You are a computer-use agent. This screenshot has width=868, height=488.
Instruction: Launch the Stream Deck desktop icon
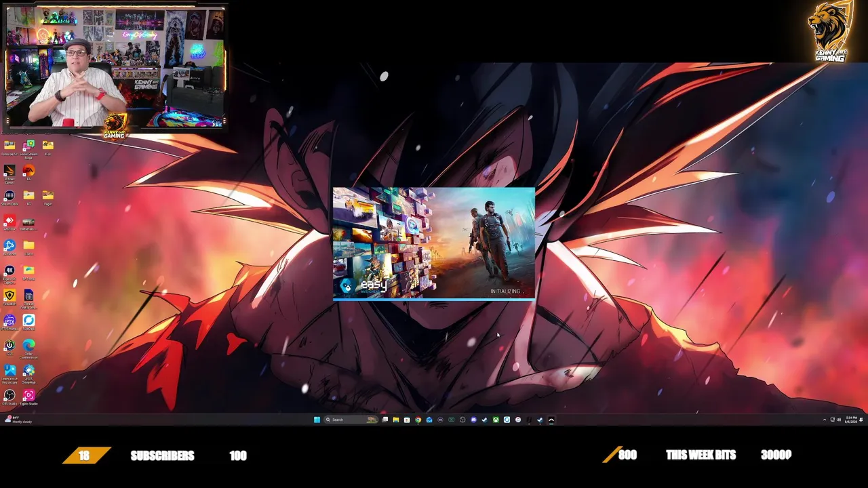click(9, 198)
